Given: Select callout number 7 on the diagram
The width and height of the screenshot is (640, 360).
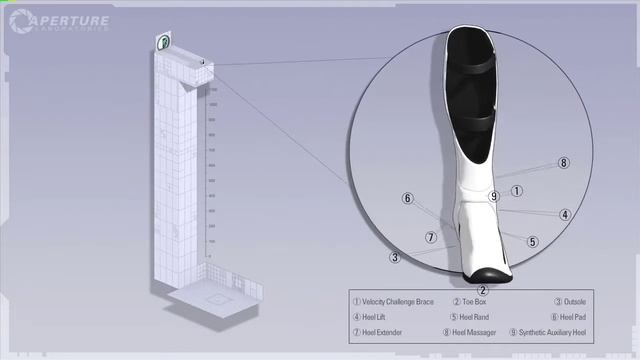Looking at the screenshot, I should tap(431, 237).
